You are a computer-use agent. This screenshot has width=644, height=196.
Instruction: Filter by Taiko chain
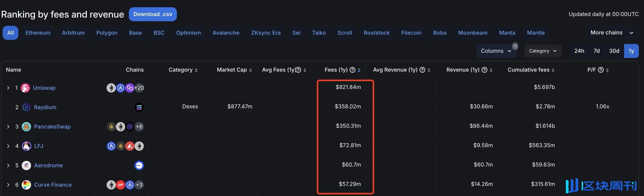(x=319, y=33)
